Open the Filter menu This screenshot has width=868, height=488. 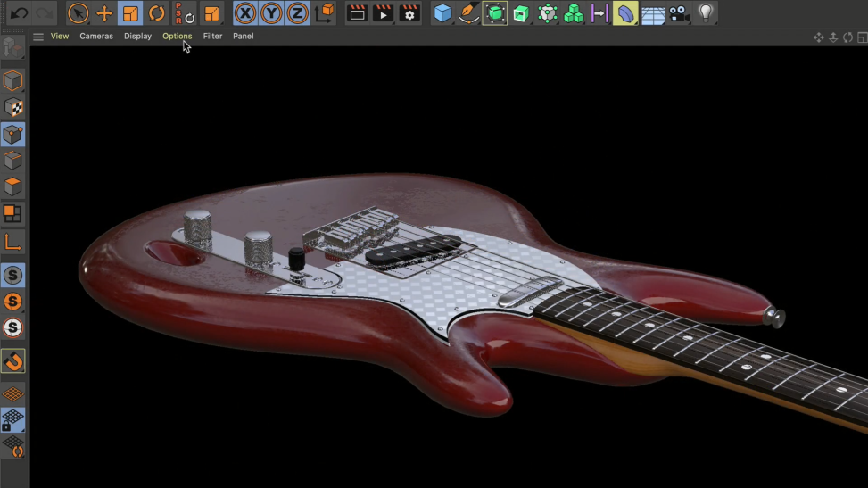(x=212, y=36)
